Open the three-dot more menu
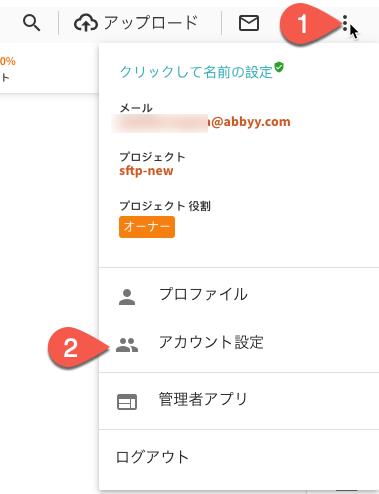This screenshot has height=494, width=379. pos(345,23)
